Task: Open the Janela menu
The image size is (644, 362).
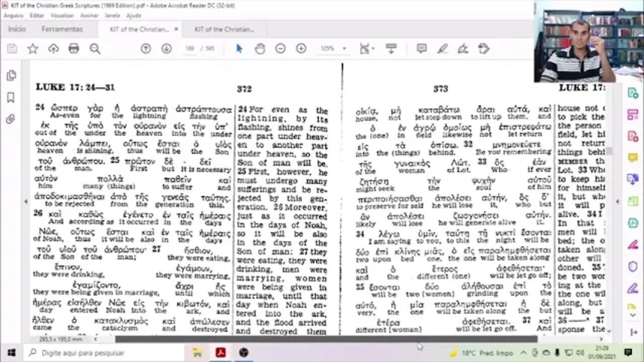Action: coord(112,16)
